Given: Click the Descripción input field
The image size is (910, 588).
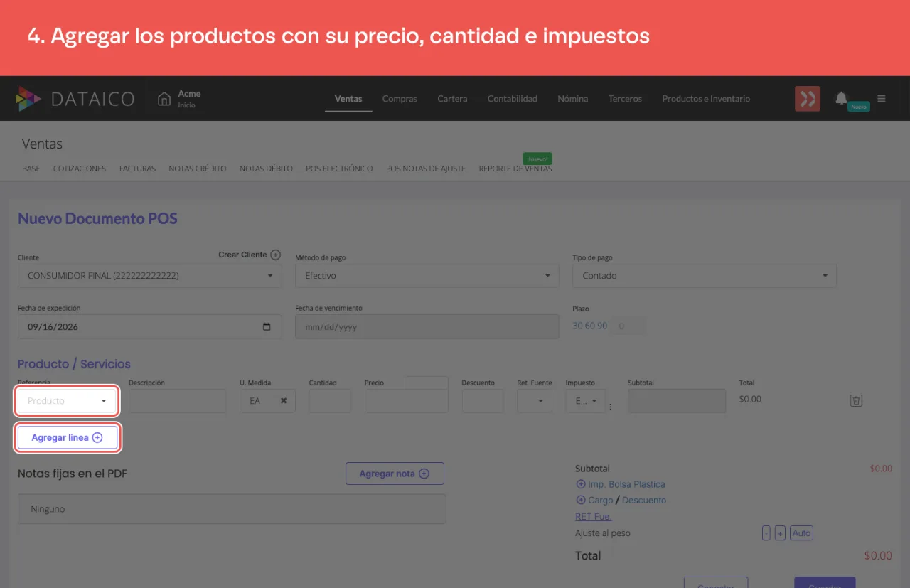Looking at the screenshot, I should [178, 401].
